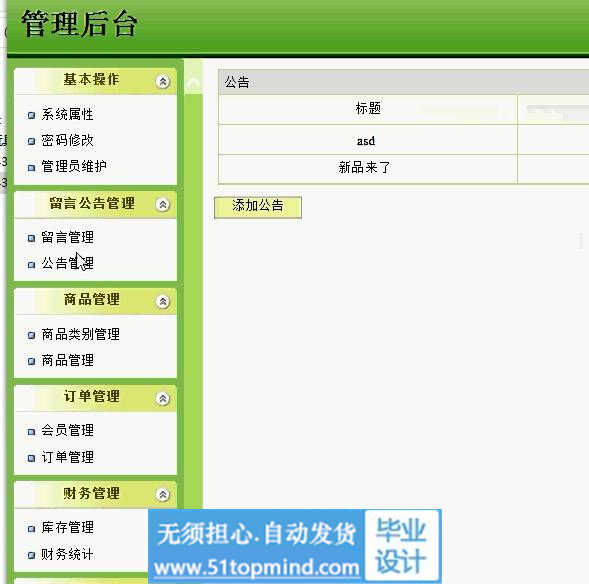This screenshot has height=584, width=589.
Task: Open 密码修改 menu item
Action: tap(67, 140)
